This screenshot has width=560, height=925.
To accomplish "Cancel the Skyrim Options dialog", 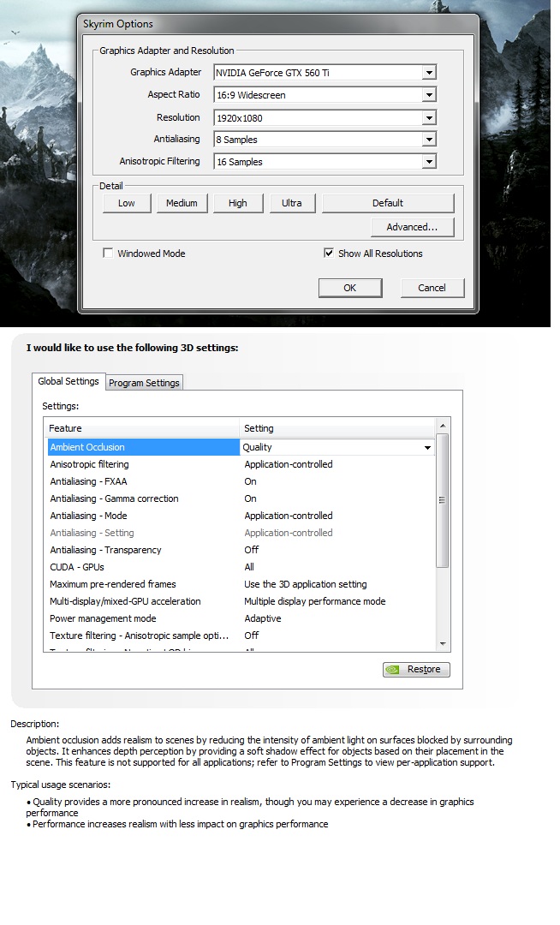I will point(432,288).
